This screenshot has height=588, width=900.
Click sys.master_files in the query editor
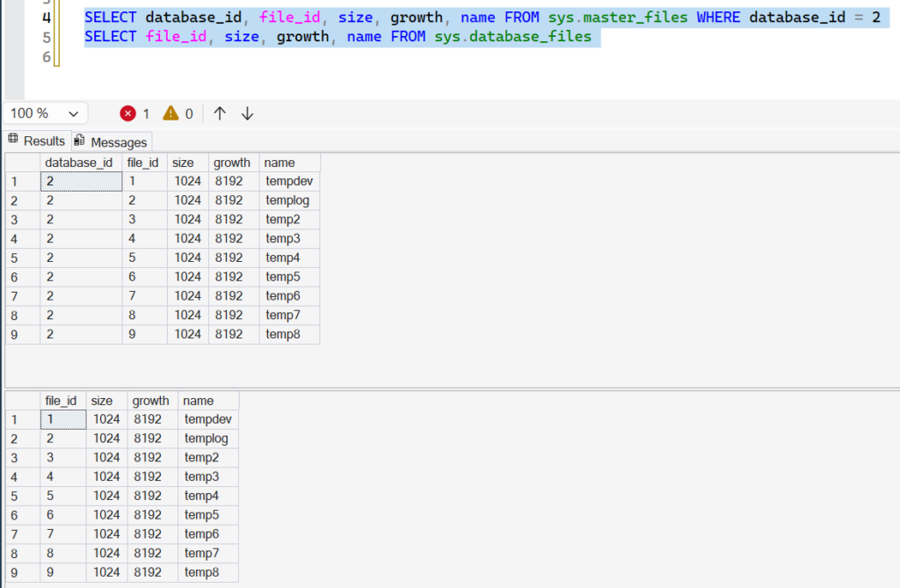[618, 18]
